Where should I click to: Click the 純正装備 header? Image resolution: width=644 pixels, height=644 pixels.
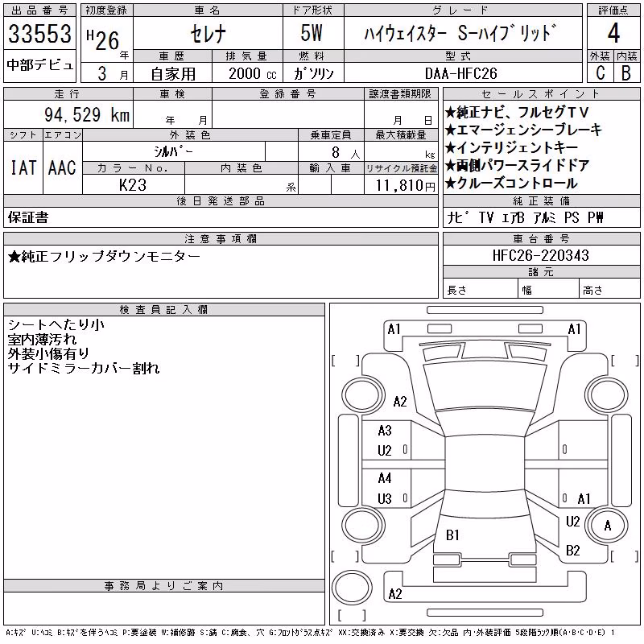(541, 200)
